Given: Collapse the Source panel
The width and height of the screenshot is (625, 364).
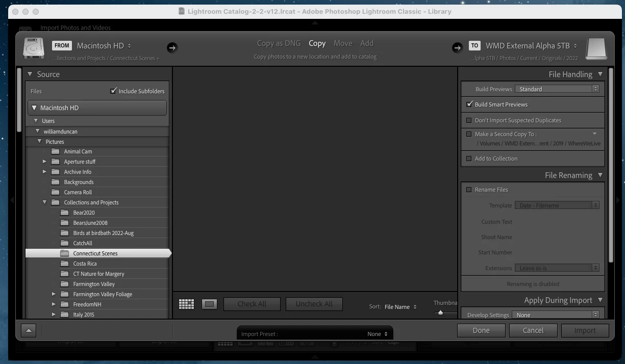Looking at the screenshot, I should click(30, 74).
